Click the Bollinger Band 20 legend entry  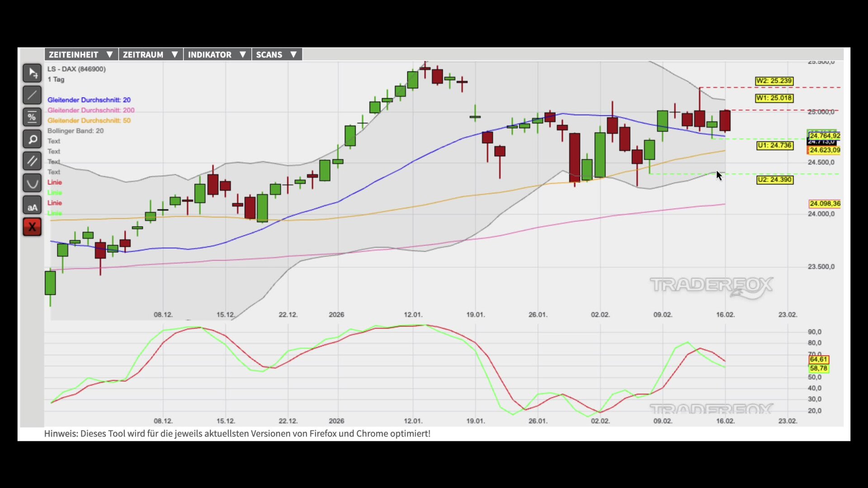(75, 131)
